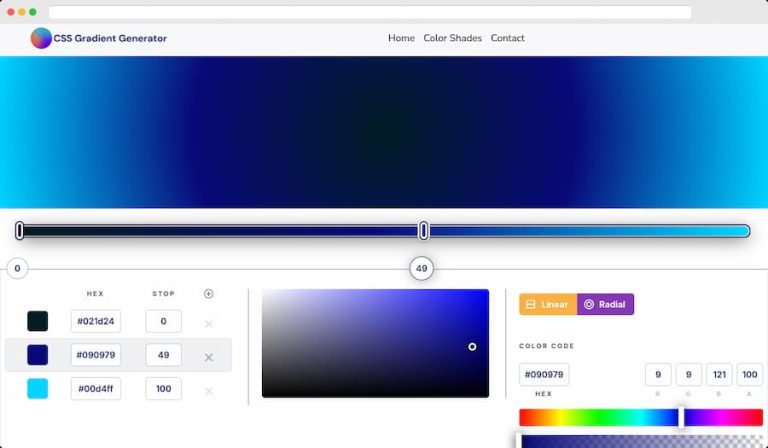Remove the #00d4ff color stop
The image size is (768, 448).
point(209,391)
